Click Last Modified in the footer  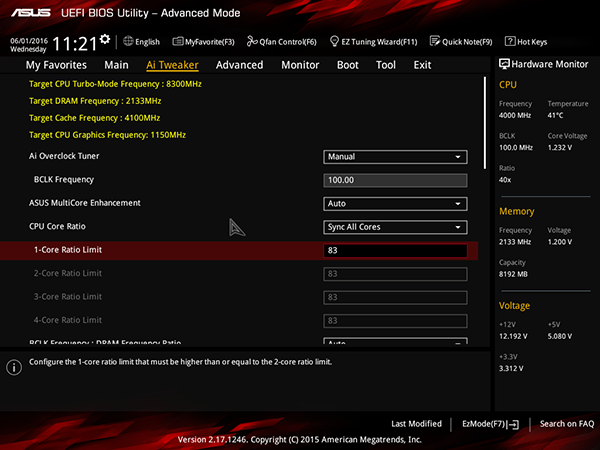pyautogui.click(x=416, y=424)
